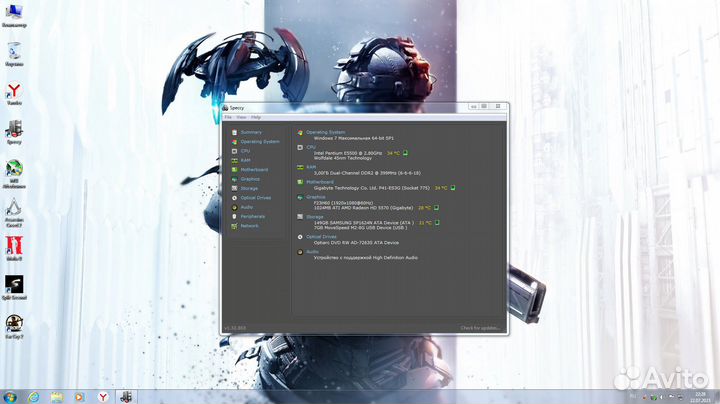The width and height of the screenshot is (720, 404).
Task: Click 'Windows 7 64-bit SP1' text
Action: [x=354, y=138]
